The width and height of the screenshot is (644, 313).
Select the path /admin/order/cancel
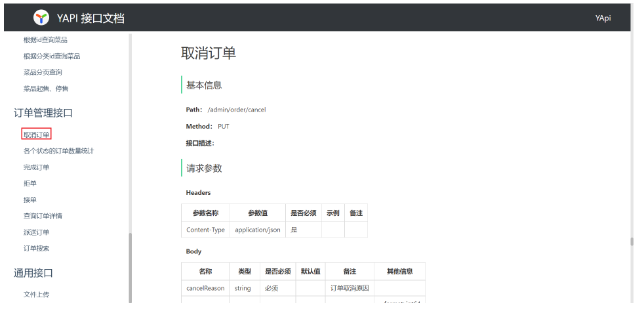click(x=237, y=110)
